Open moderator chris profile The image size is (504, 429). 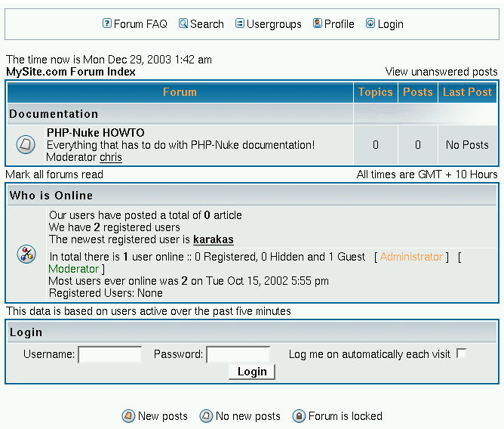(111, 157)
